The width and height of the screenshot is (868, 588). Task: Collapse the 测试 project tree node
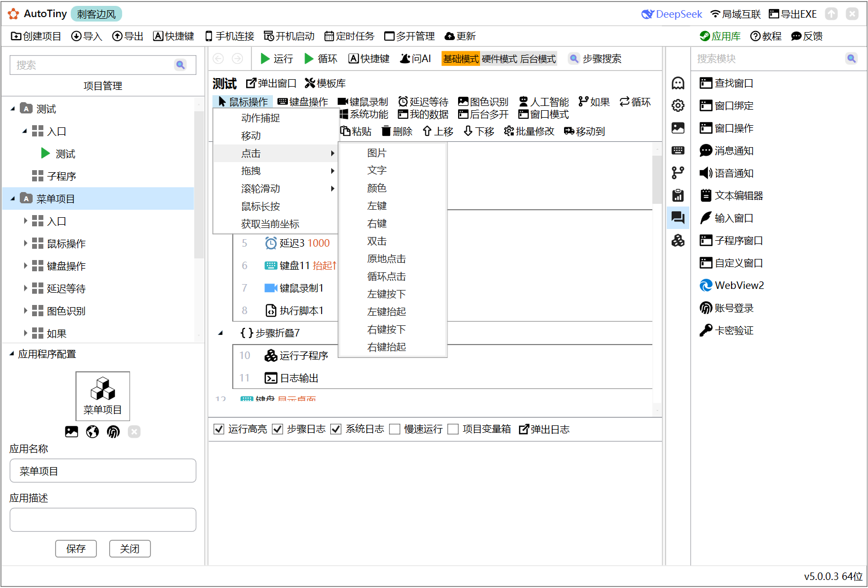tap(13, 109)
